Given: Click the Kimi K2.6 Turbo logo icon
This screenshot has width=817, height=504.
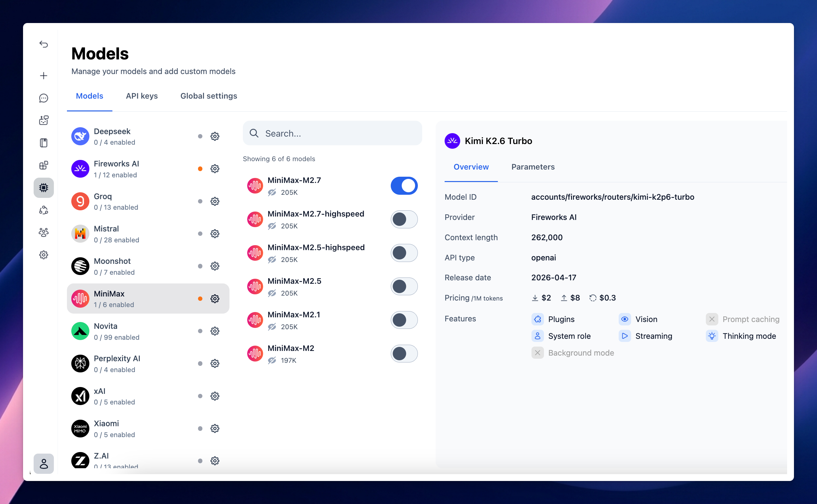Looking at the screenshot, I should click(452, 141).
